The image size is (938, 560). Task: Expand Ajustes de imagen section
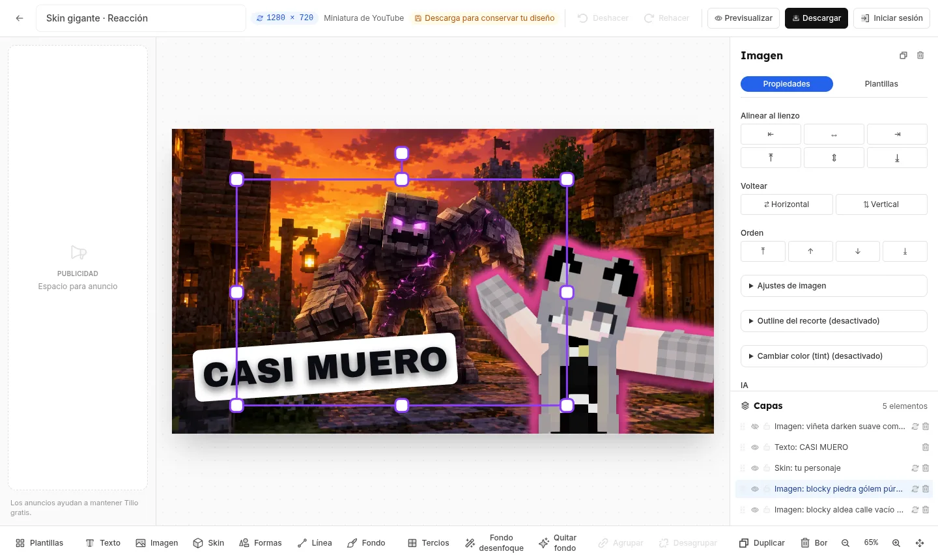pyautogui.click(x=834, y=286)
